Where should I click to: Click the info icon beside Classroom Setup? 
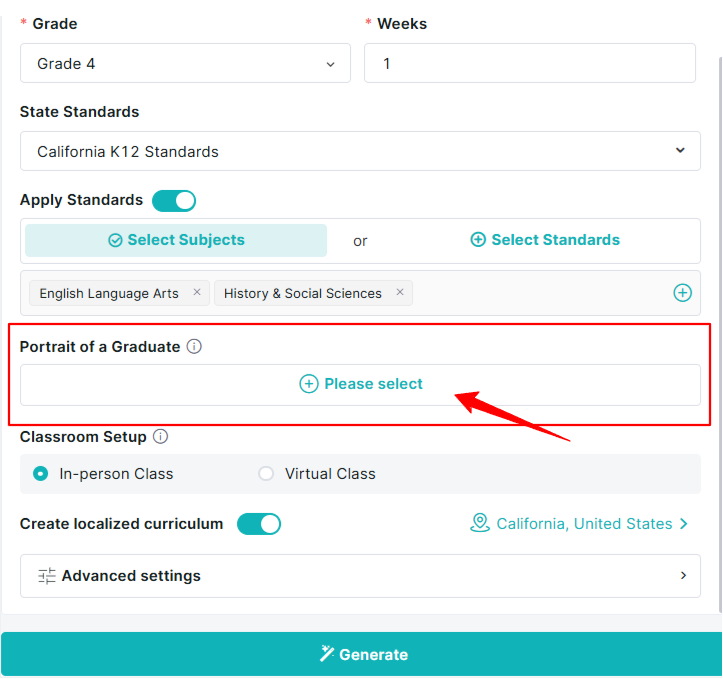pos(160,436)
